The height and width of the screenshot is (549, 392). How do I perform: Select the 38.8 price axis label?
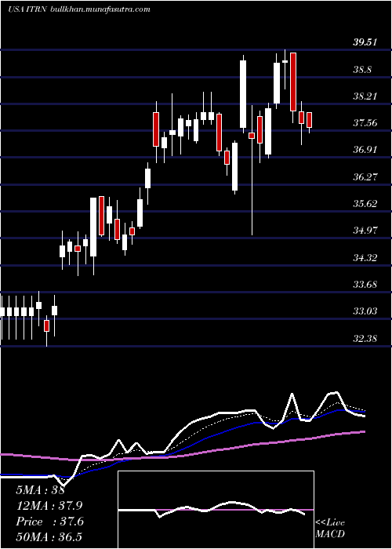click(362, 69)
